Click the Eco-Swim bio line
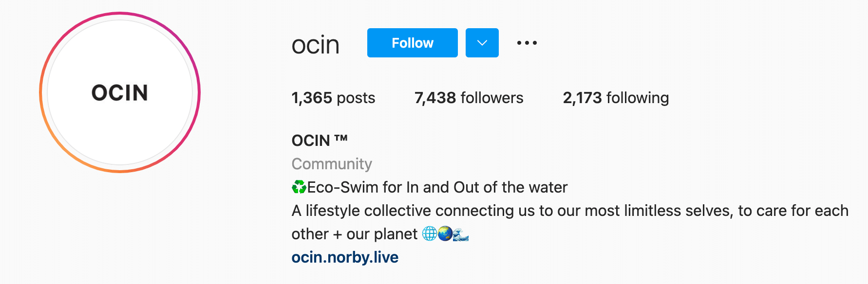The width and height of the screenshot is (868, 284). 430,187
